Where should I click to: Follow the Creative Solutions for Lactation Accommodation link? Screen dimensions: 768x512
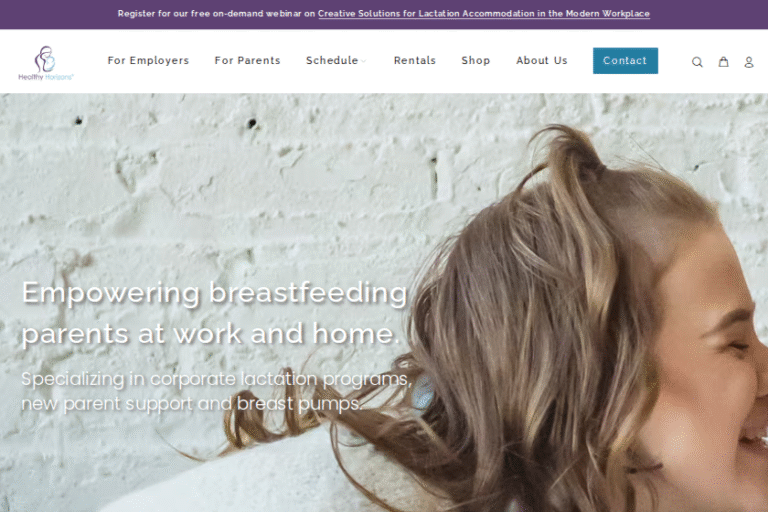[x=483, y=14]
